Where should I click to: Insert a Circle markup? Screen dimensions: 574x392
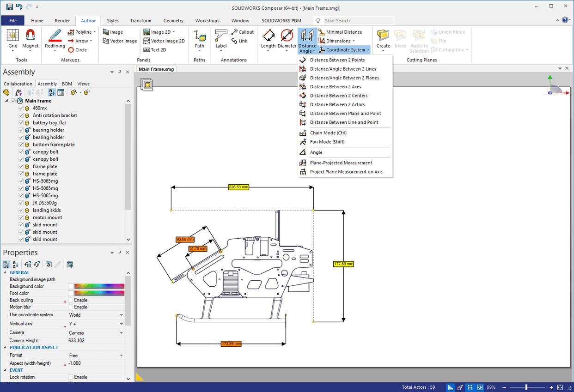point(81,49)
